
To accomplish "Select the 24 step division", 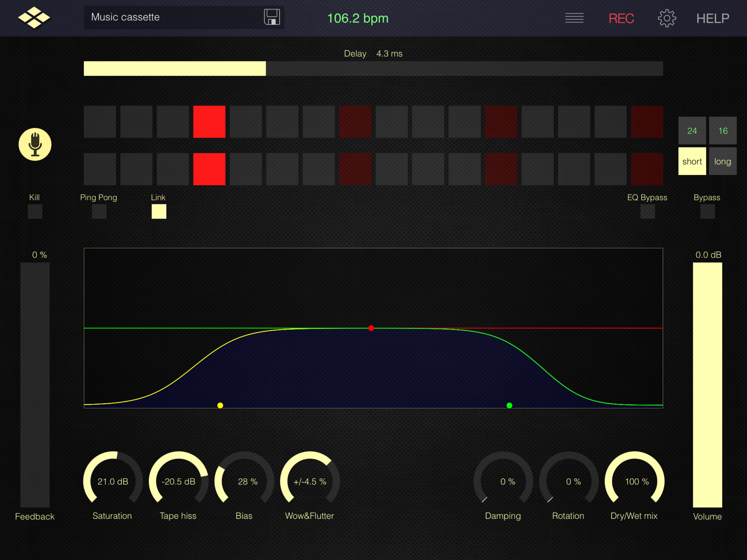I will point(692,131).
